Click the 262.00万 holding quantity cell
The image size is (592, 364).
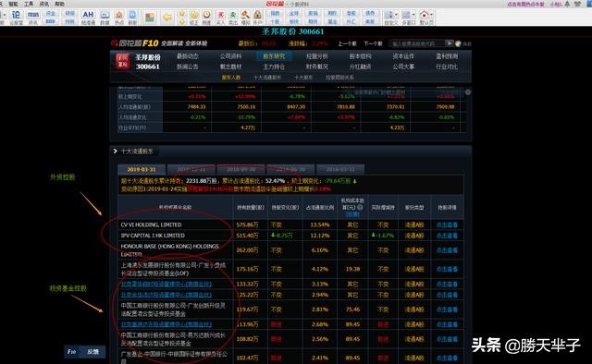[247, 250]
